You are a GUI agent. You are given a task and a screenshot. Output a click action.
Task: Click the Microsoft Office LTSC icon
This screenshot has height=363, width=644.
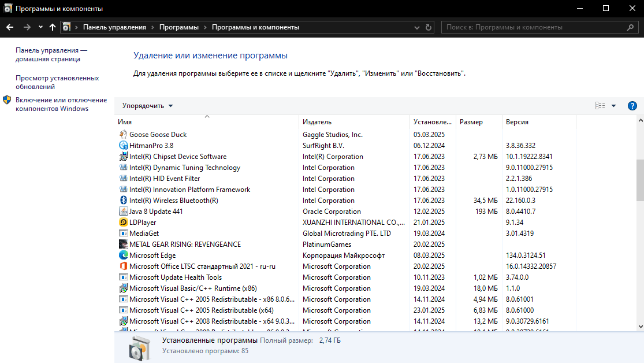123,266
